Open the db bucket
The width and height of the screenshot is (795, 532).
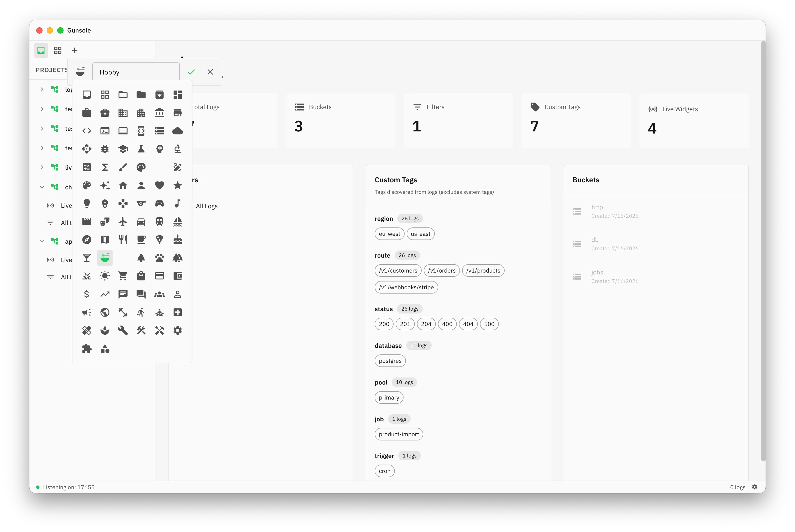pos(656,244)
